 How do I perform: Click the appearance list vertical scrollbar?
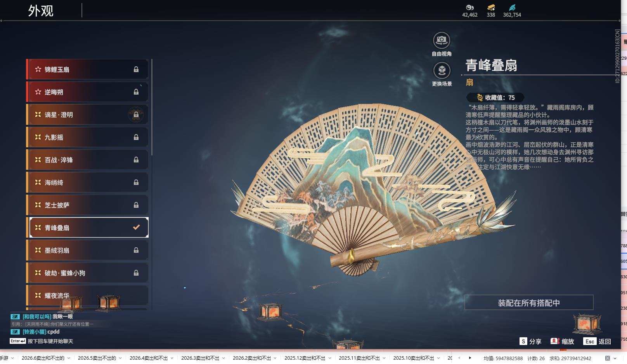click(x=152, y=107)
